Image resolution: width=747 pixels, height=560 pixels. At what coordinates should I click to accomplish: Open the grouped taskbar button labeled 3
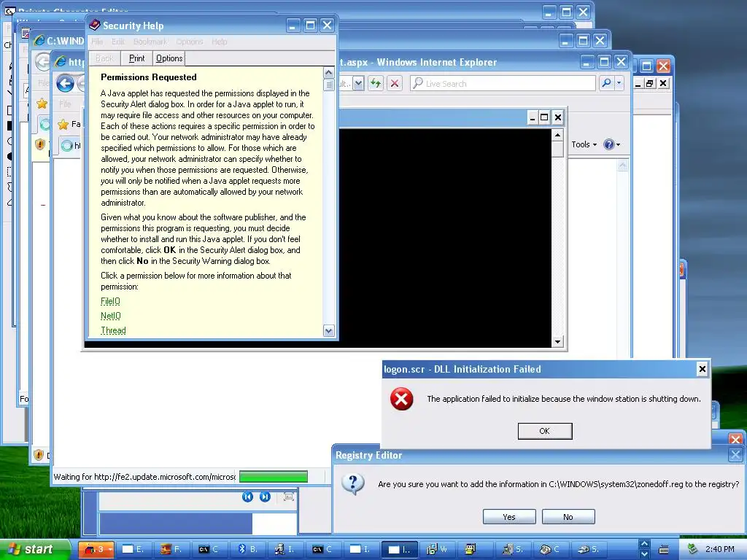click(96, 549)
